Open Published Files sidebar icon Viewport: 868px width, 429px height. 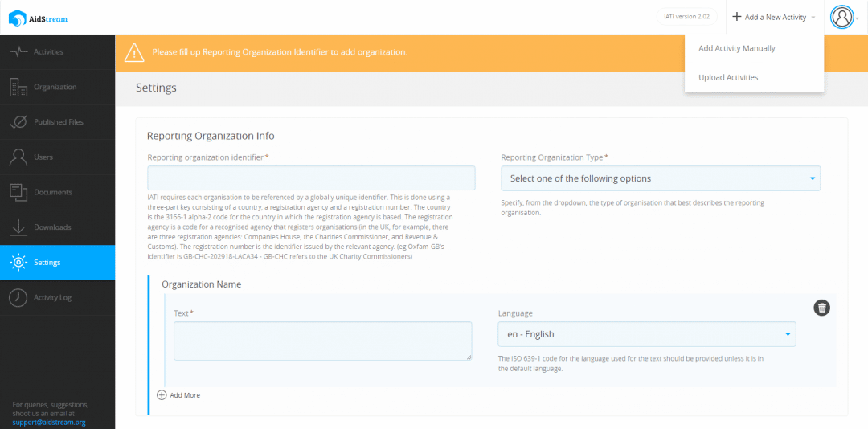pos(18,122)
